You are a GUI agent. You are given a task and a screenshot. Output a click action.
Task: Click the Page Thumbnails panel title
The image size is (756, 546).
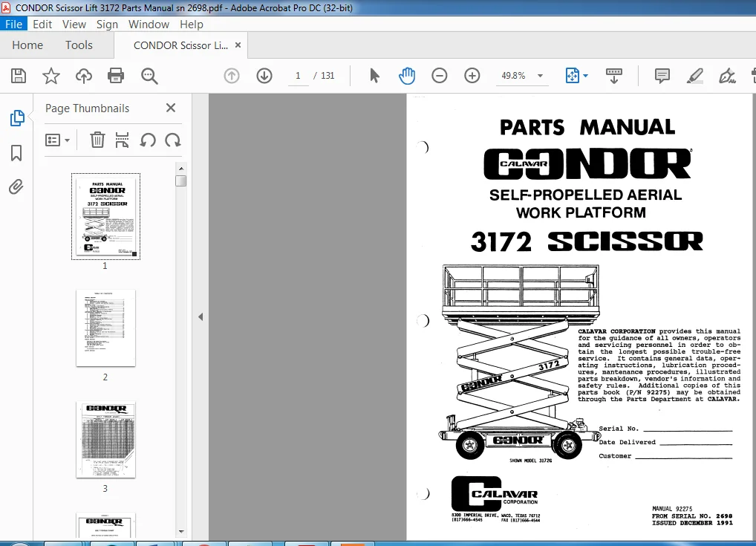coord(88,108)
